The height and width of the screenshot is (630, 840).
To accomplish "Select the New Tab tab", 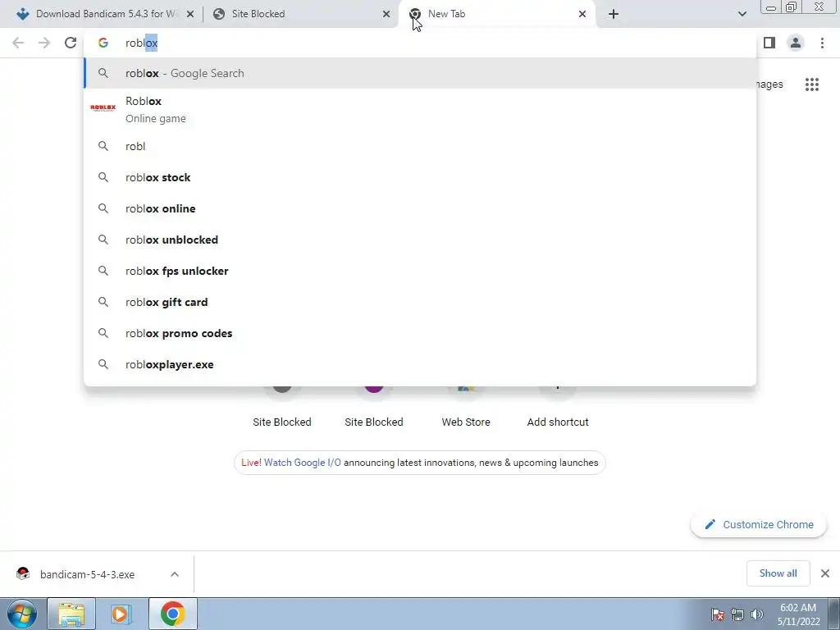I will pyautogui.click(x=496, y=14).
